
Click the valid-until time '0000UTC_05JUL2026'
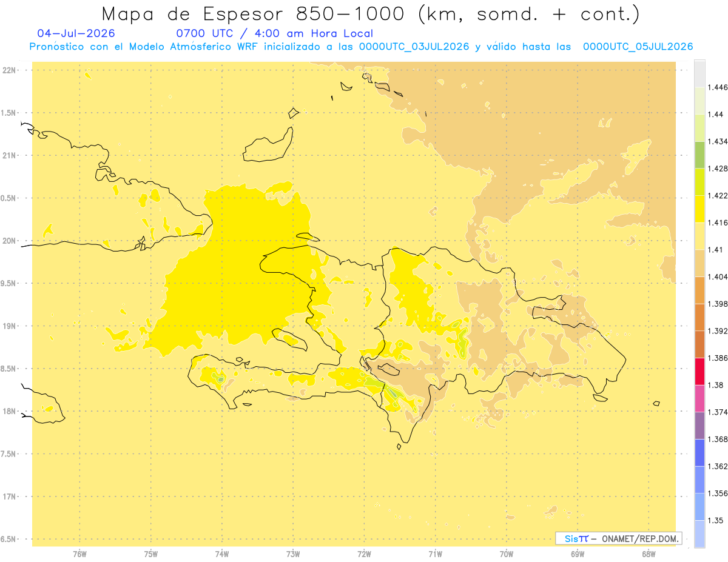[638, 47]
